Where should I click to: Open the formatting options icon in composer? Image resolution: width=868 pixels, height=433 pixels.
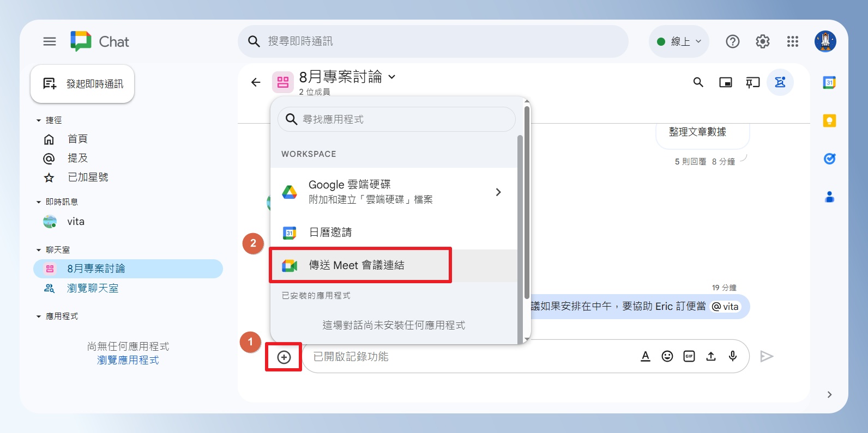(x=646, y=356)
